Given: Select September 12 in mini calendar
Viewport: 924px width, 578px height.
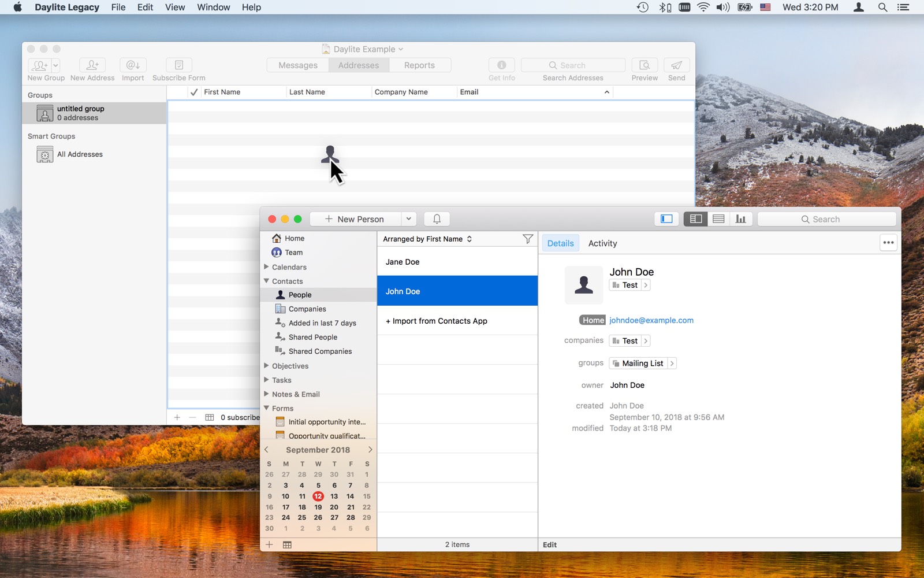Looking at the screenshot, I should click(318, 497).
